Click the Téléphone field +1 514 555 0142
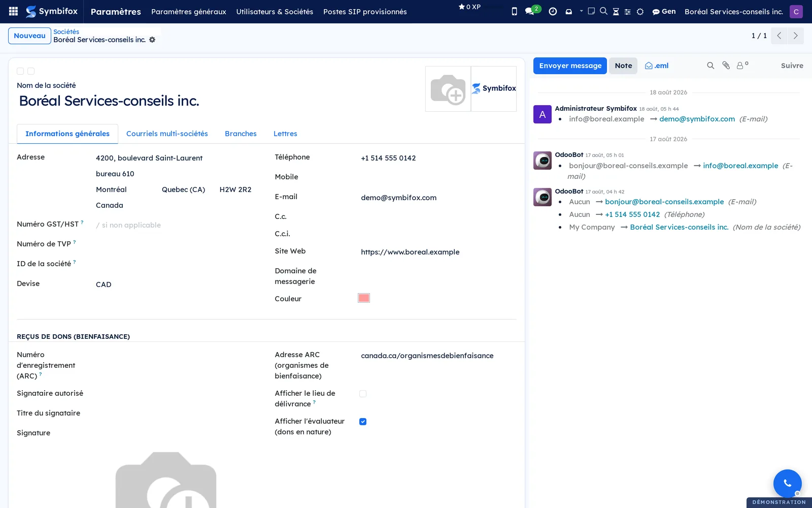 pyautogui.click(x=437, y=158)
